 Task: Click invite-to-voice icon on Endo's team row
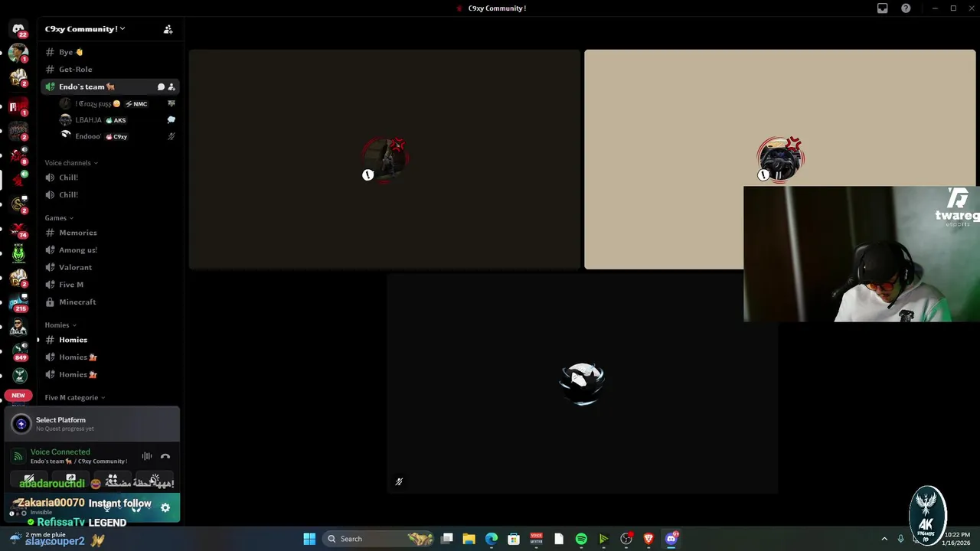pyautogui.click(x=171, y=86)
